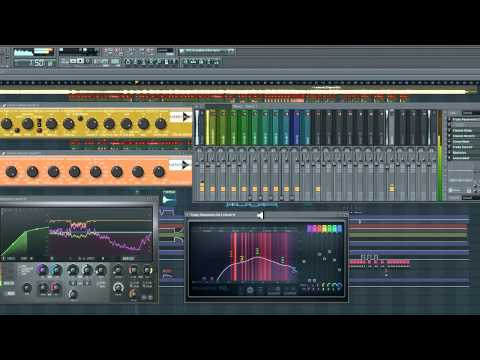480x360 pixels.
Task: Click the fourth knob on the orange plugin
Action: (74, 172)
